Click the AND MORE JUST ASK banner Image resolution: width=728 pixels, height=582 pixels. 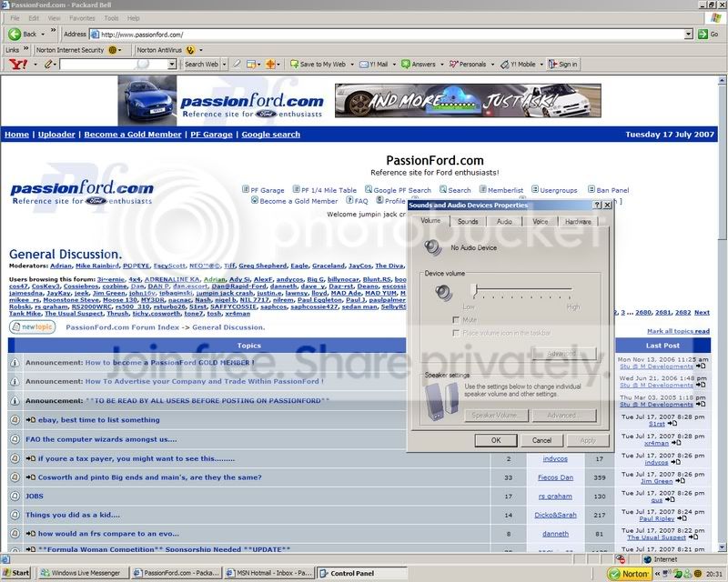468,100
